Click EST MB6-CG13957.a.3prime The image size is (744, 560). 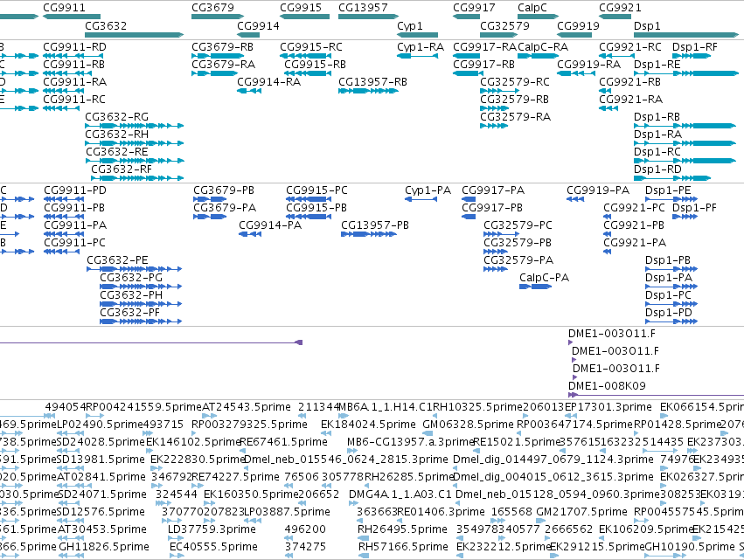click(352, 451)
